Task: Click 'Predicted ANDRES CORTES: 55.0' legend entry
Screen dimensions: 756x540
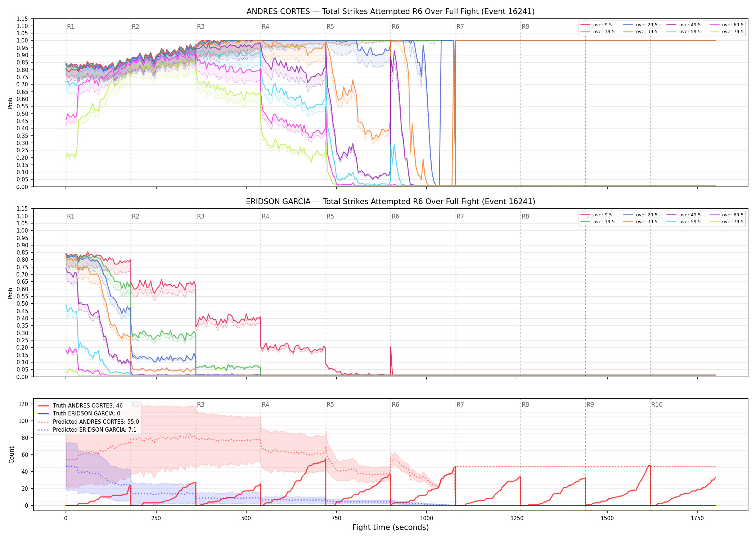Action: click(96, 422)
